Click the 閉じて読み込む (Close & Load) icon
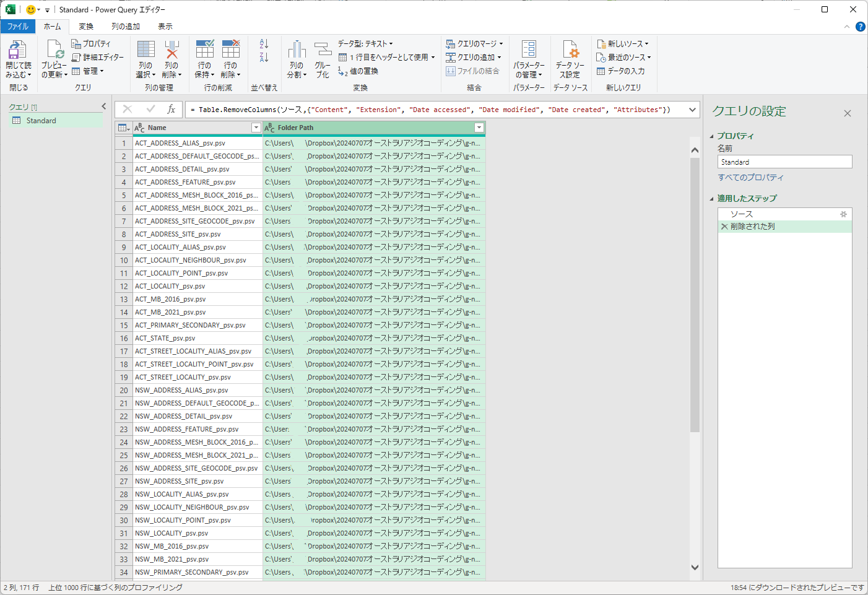The width and height of the screenshot is (868, 595). point(17,50)
